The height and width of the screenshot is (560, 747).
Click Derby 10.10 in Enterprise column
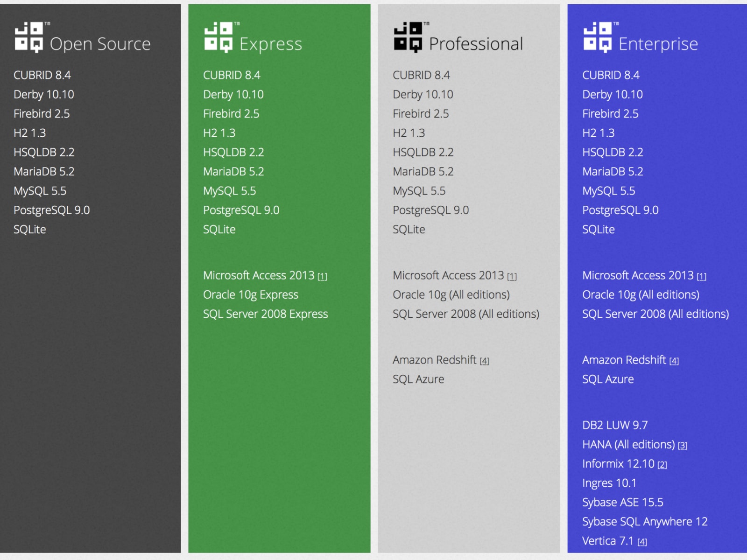click(x=613, y=95)
